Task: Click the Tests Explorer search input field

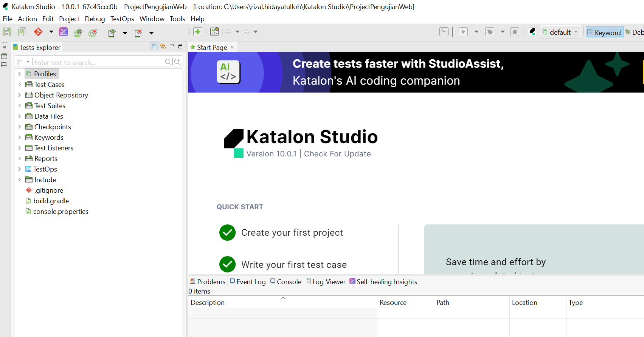Action: point(98,62)
